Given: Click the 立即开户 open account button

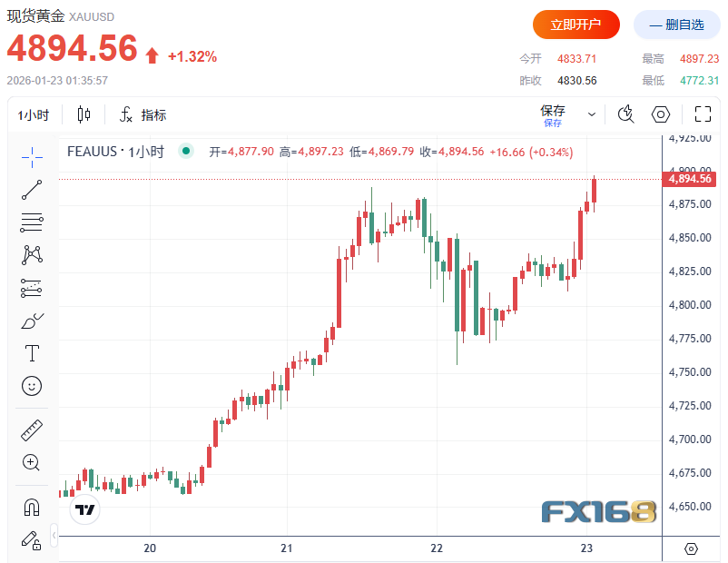Looking at the screenshot, I should pyautogui.click(x=576, y=25).
